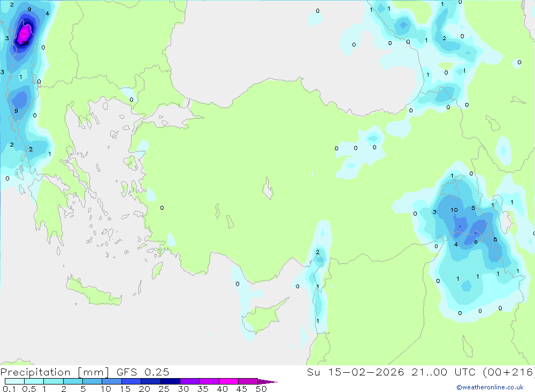
Task: Pick the legend swatch between 45 and 50
Action: point(248,381)
